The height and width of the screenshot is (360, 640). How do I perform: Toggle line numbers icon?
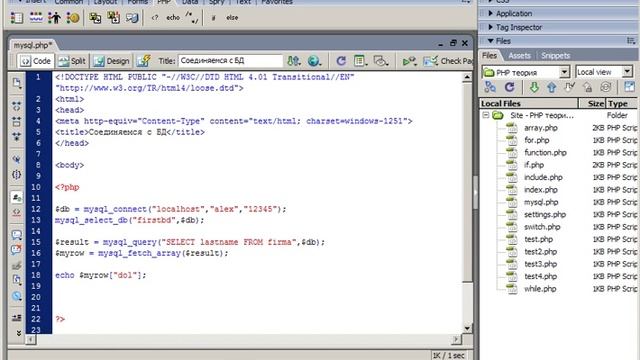click(x=17, y=198)
